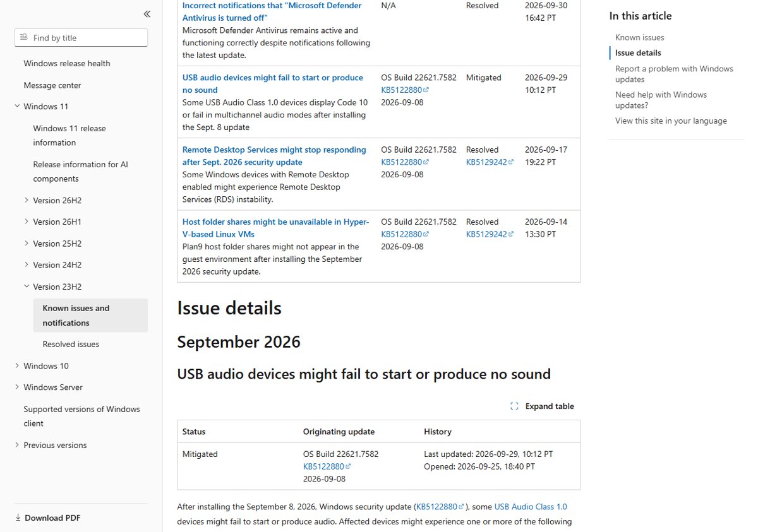Open KB5122880 link in USB audio row
The image size is (758, 532).
pos(405,90)
